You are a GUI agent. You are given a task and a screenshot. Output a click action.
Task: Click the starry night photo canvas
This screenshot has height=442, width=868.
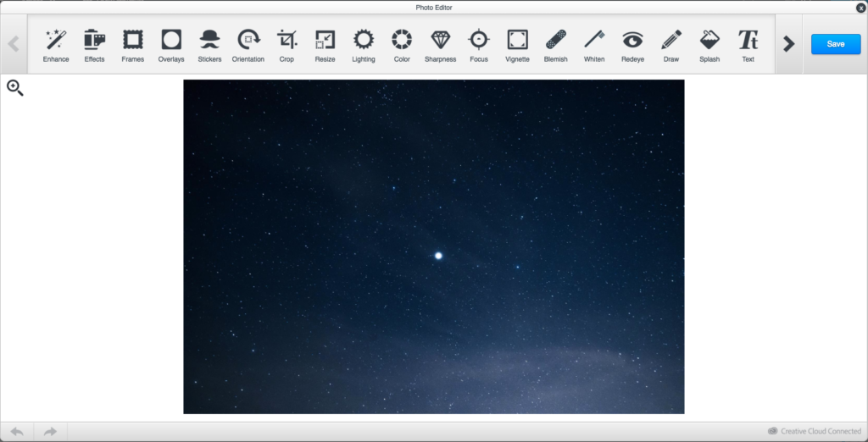[434, 246]
